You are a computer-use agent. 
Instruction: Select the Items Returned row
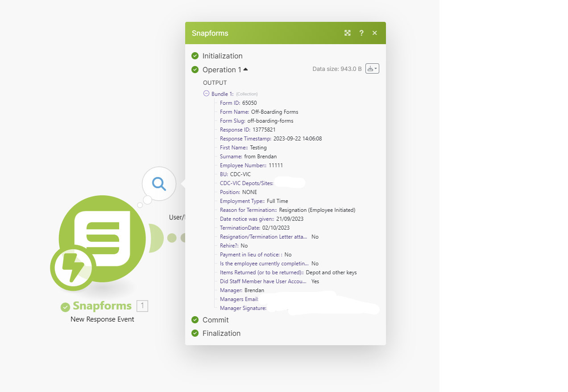click(288, 272)
